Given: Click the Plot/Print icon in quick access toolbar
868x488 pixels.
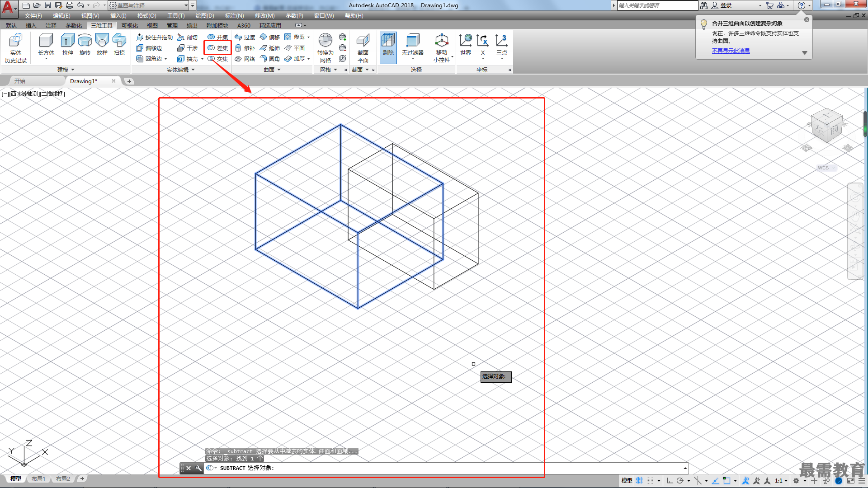Looking at the screenshot, I should (69, 5).
